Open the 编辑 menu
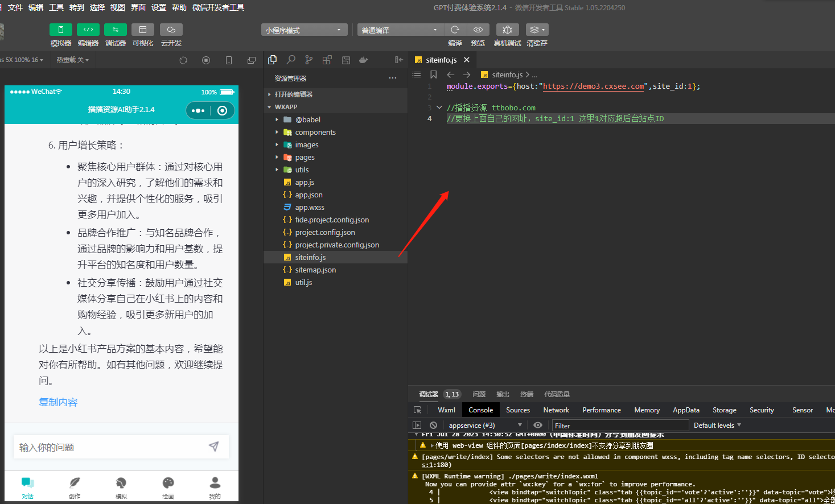 (36, 7)
